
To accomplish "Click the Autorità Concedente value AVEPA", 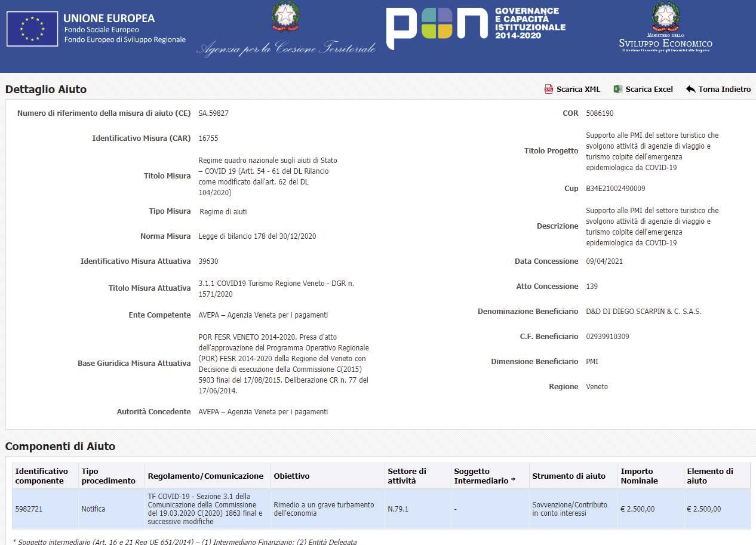I will tap(263, 412).
